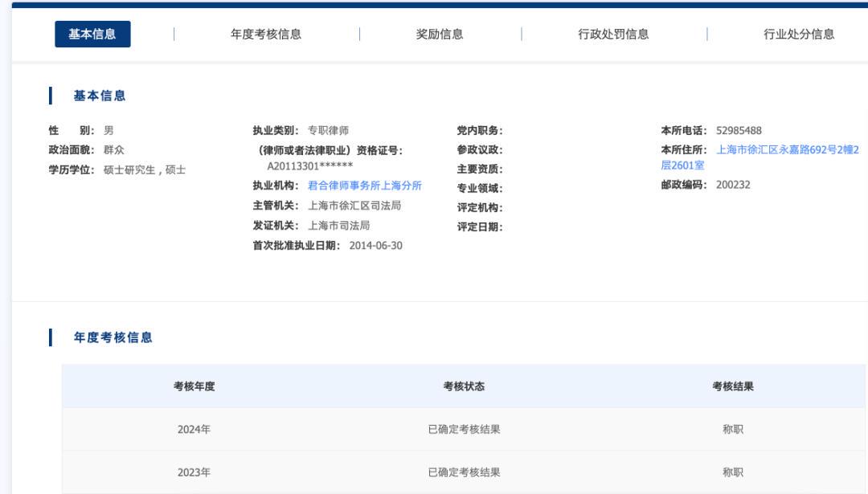Click the 考核状态 column header

point(464,386)
